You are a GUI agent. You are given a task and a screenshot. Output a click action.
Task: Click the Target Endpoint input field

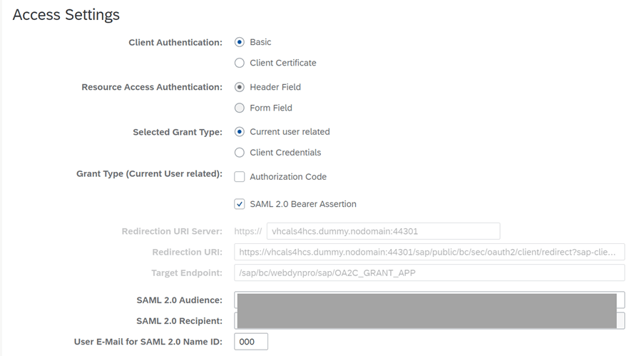[429, 273]
